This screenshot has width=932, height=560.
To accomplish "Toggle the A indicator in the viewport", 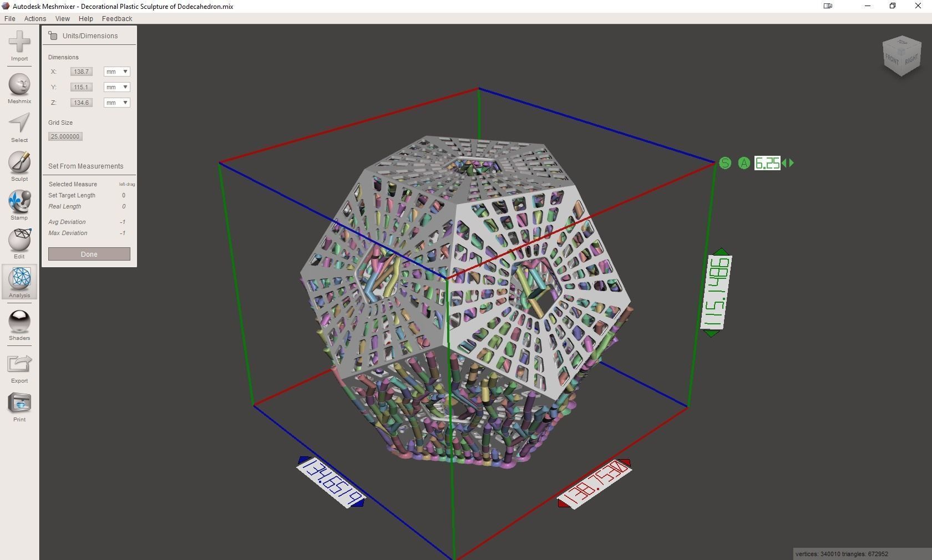I will [743, 163].
